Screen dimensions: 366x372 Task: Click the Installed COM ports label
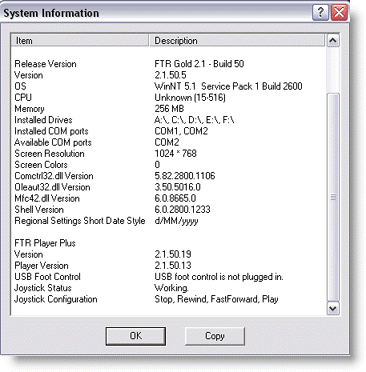pyautogui.click(x=51, y=131)
